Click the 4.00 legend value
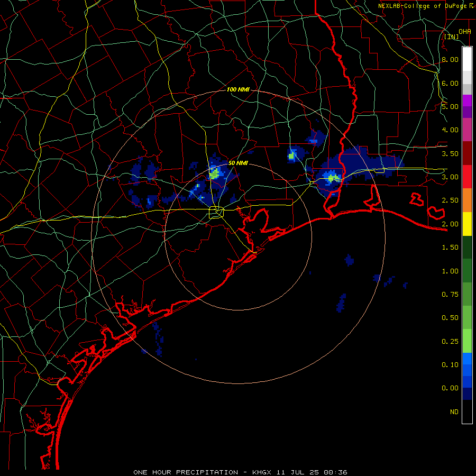 450,130
